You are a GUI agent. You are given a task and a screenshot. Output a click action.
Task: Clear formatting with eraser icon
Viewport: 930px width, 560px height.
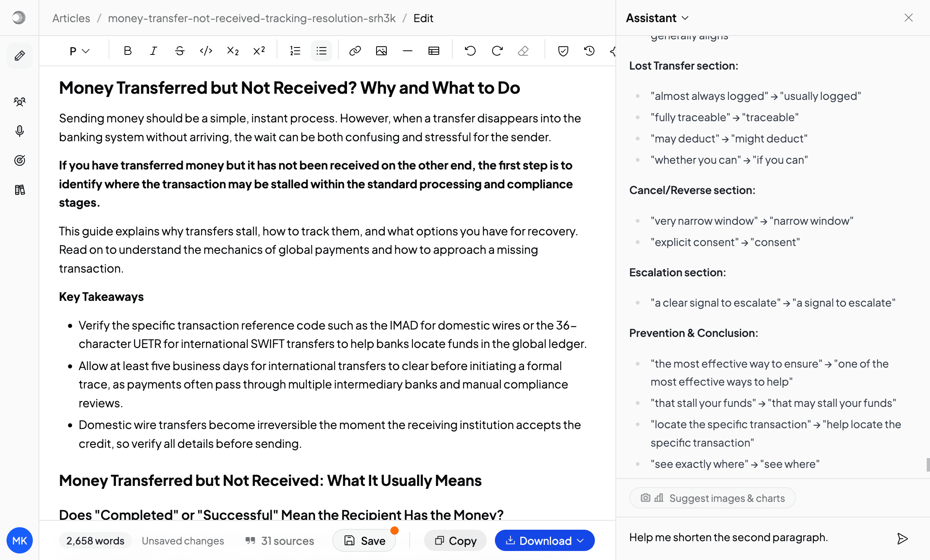coord(523,51)
